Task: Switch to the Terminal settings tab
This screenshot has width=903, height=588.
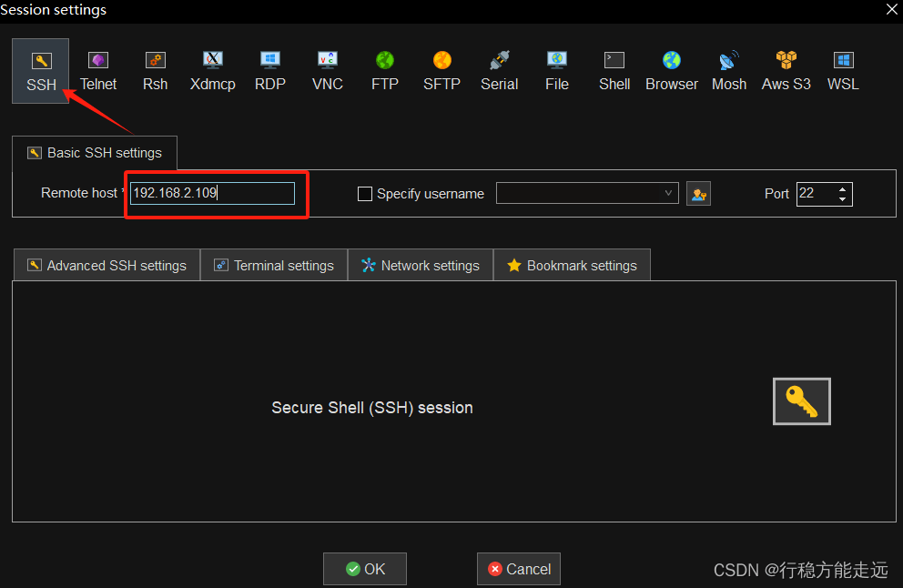Action: click(274, 266)
